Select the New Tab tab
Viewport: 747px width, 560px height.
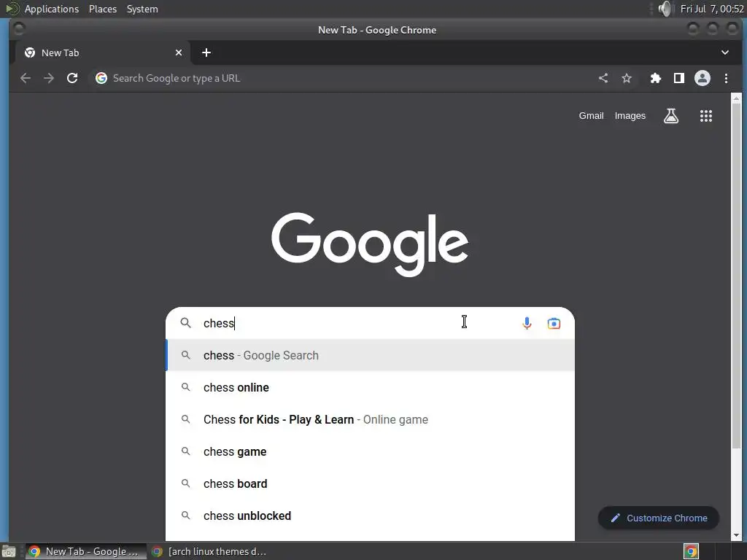[x=103, y=52]
